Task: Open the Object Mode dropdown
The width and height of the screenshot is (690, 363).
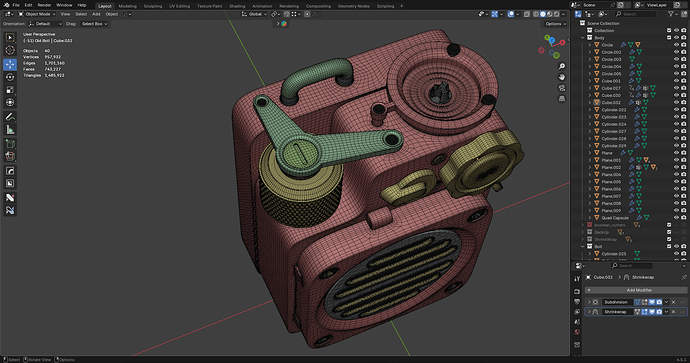Action: click(37, 14)
